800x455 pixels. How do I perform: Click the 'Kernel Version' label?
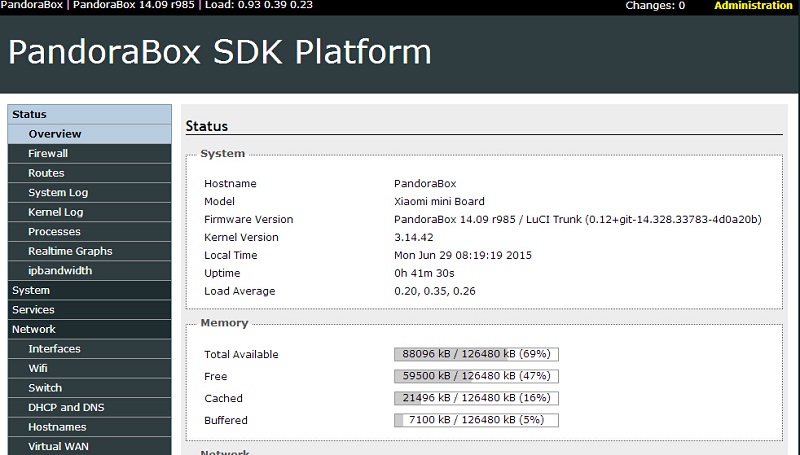click(241, 237)
